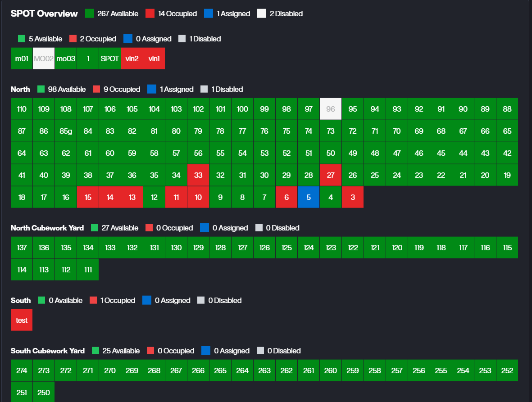Select disabled spot 96 in North

331,109
